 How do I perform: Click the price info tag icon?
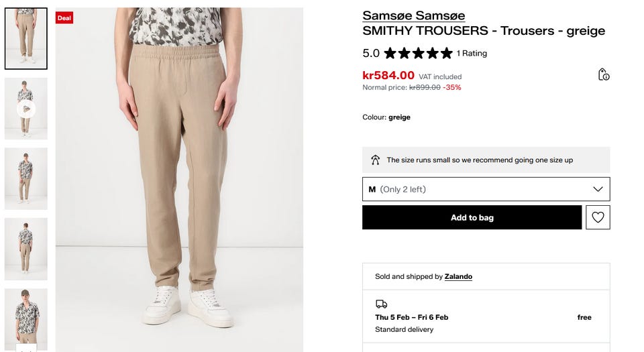tap(604, 74)
